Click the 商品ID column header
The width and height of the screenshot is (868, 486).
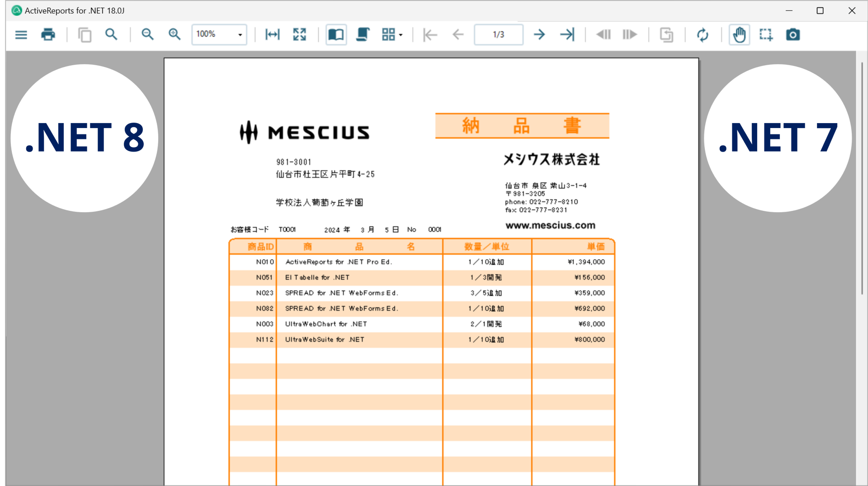click(260, 247)
